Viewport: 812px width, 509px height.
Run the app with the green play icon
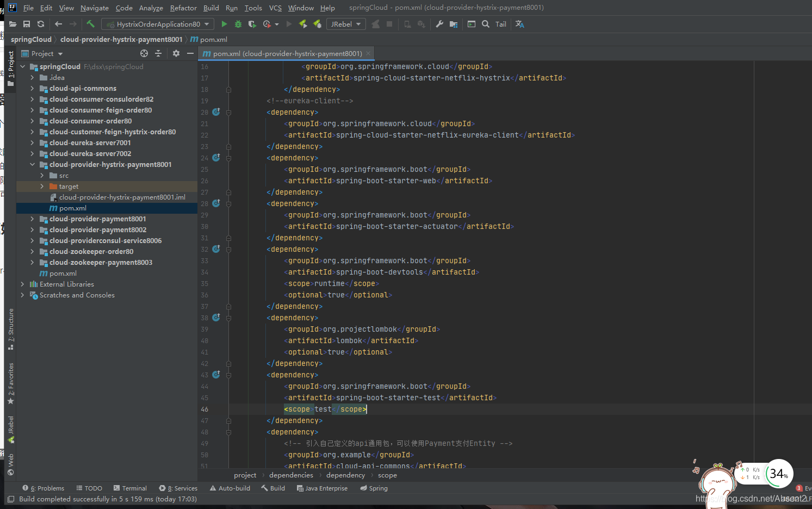pyautogui.click(x=224, y=24)
